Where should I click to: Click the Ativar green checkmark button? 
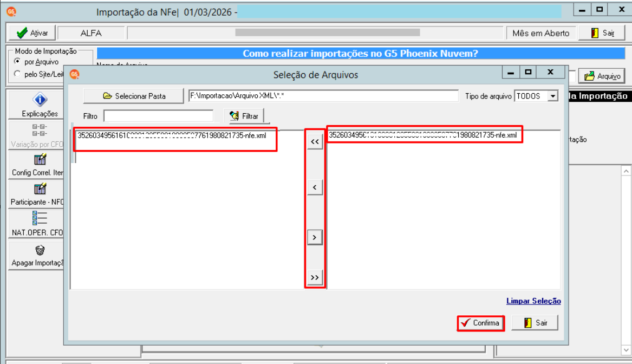(32, 33)
